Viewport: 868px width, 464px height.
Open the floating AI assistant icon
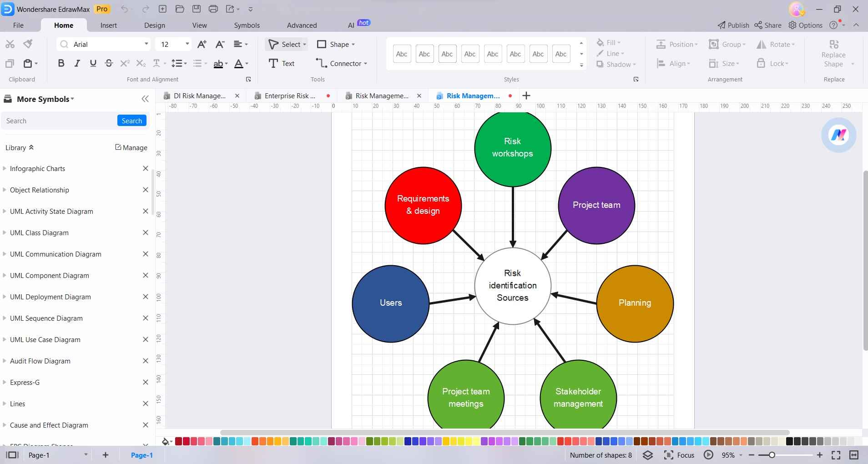[x=838, y=135]
